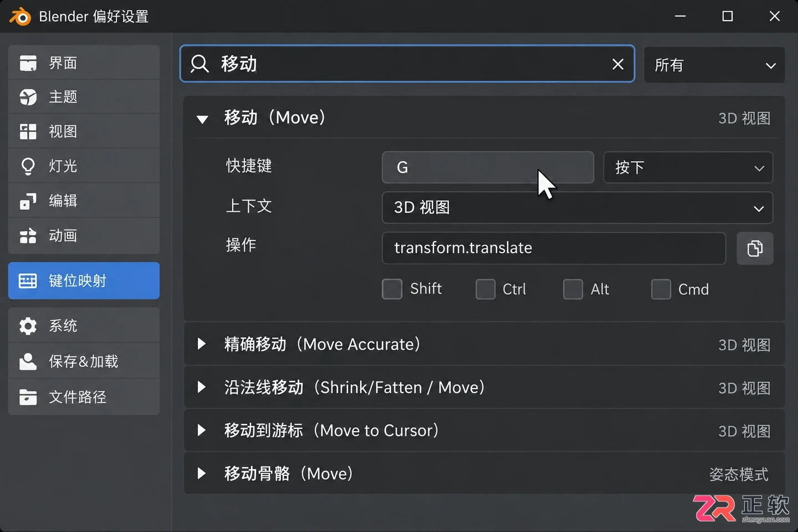
Task: Select the 视图 preferences tab
Action: (84, 131)
